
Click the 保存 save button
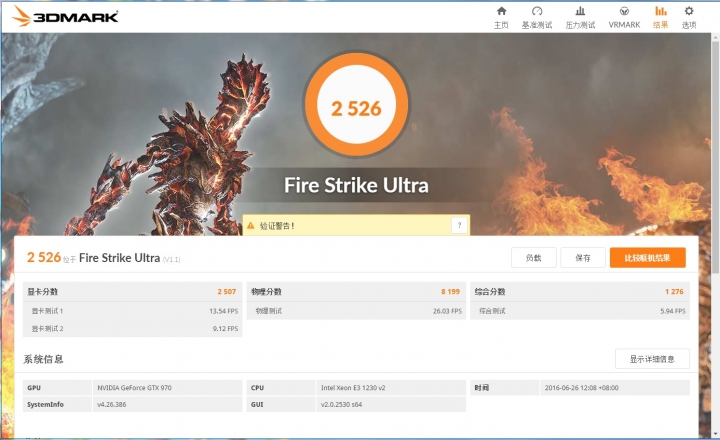tap(583, 258)
